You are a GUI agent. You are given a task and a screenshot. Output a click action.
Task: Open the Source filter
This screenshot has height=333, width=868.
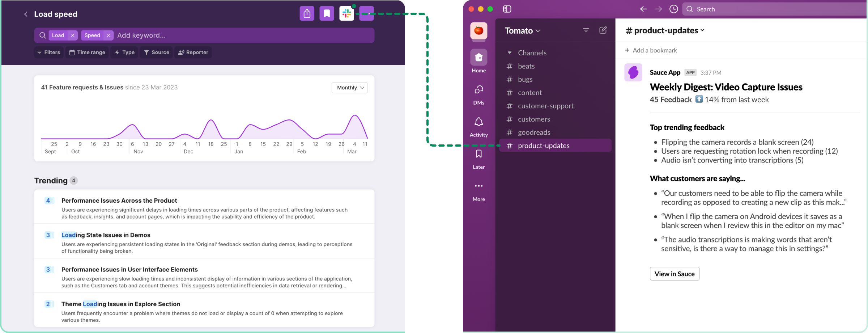coord(157,52)
